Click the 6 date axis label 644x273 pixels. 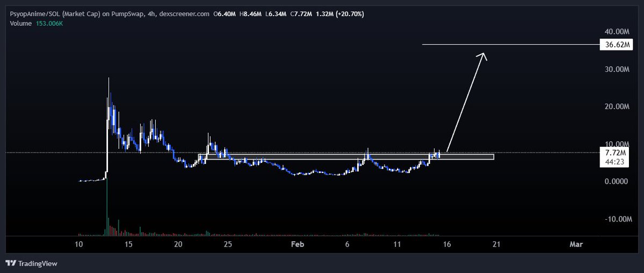(x=348, y=244)
